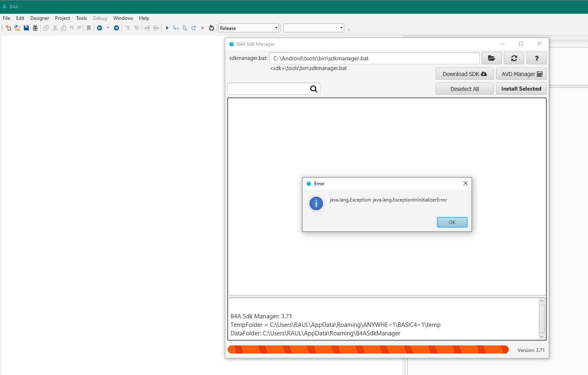Click the DataFolder log line

coord(315,333)
